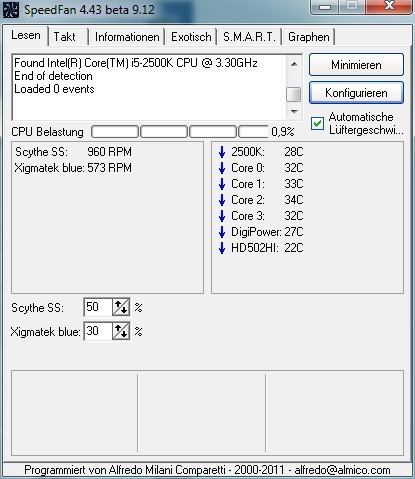Click the log scrollbar thumb

tap(294, 94)
